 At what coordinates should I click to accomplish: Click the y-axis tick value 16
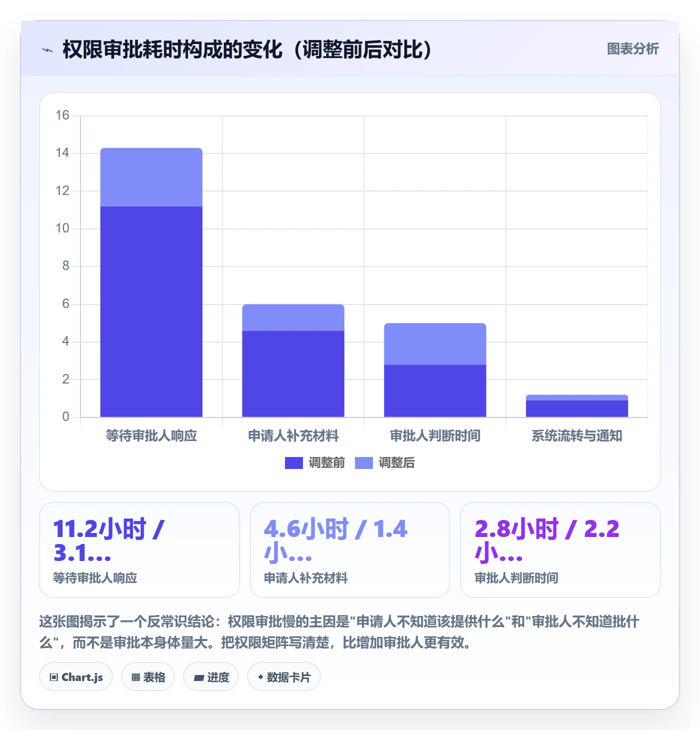62,115
